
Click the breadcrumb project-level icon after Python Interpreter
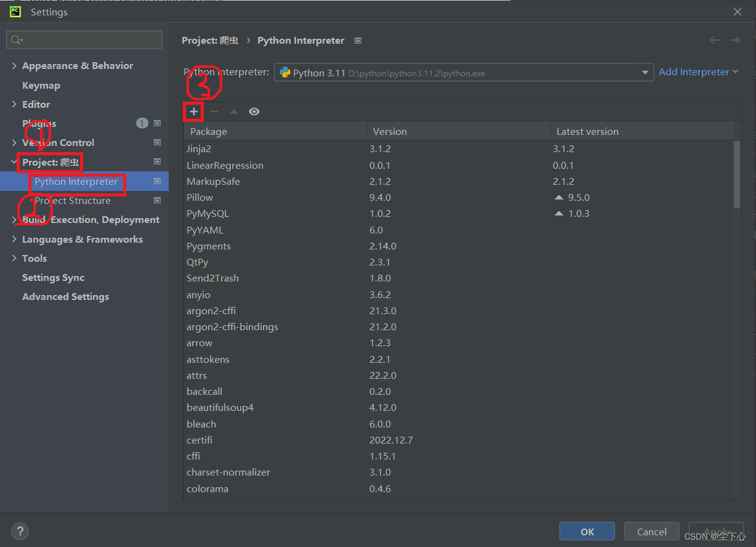coord(358,41)
